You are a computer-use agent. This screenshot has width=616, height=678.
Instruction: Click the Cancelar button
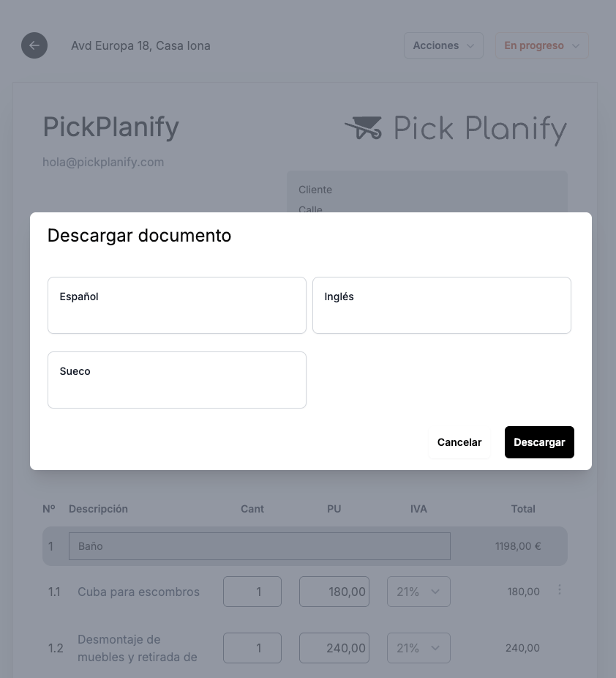(459, 442)
